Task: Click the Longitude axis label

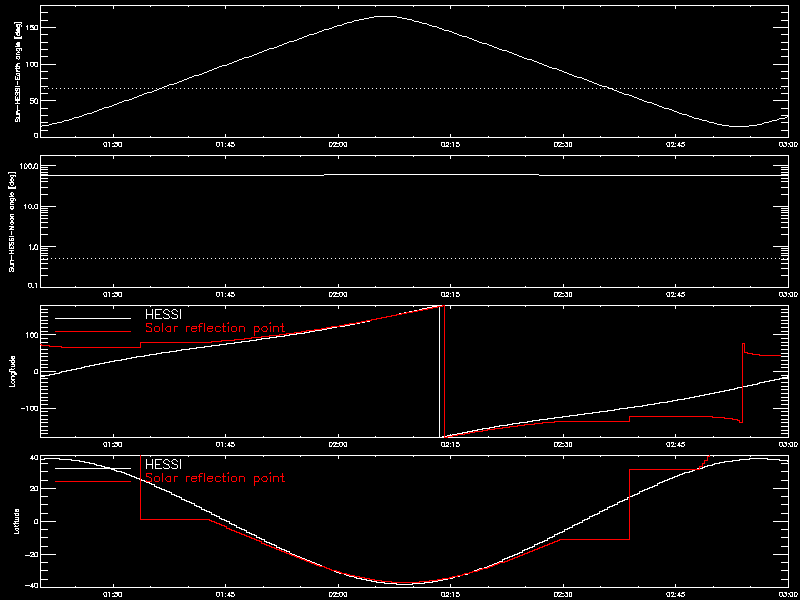Action: 11,371
